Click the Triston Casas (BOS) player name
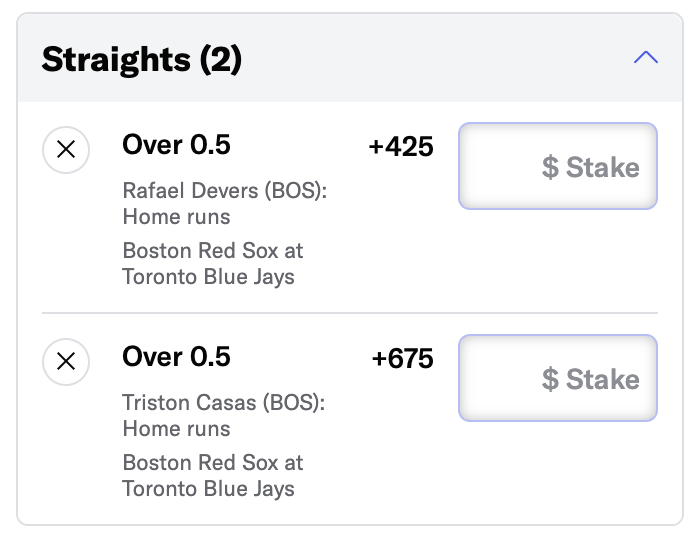The height and width of the screenshot is (540, 698). 224,402
